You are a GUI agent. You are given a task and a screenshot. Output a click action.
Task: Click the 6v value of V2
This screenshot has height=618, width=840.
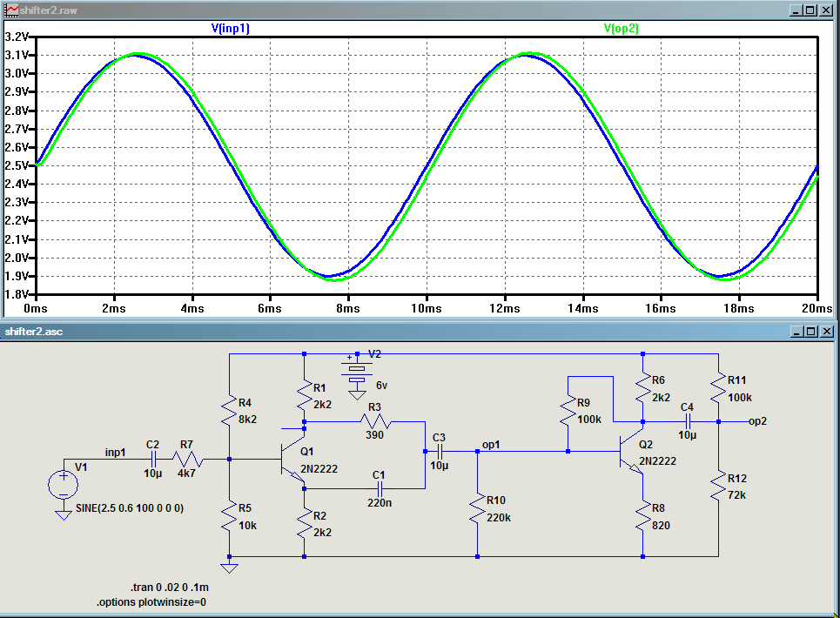[381, 385]
